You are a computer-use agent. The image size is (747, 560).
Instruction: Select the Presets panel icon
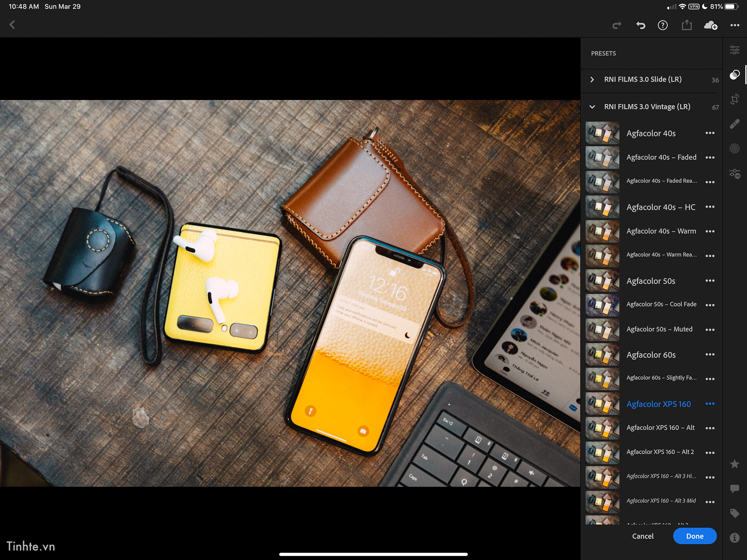(x=735, y=75)
